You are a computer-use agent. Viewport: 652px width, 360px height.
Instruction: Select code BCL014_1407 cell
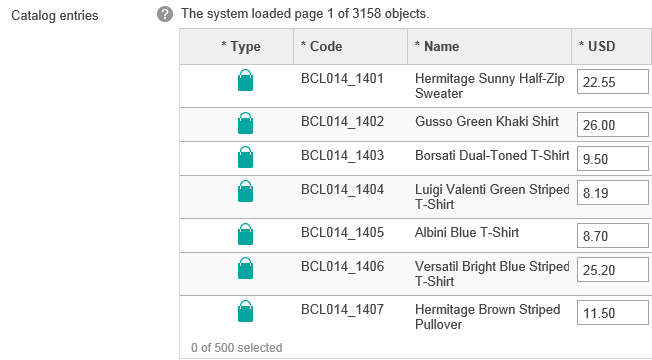tap(342, 309)
